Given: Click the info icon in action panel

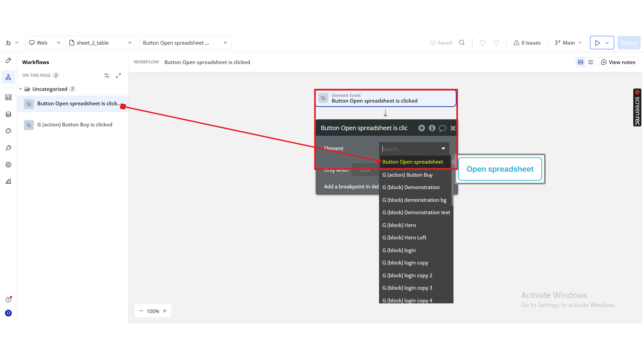Looking at the screenshot, I should click(x=432, y=128).
